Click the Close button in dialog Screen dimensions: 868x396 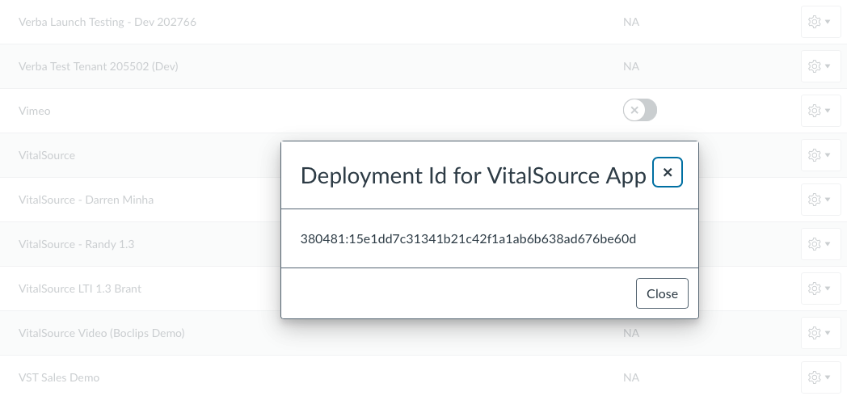(662, 293)
